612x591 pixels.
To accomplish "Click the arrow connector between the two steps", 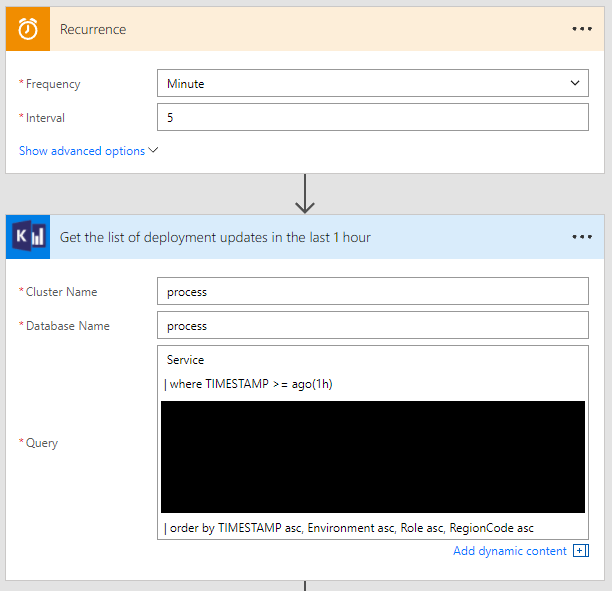I will pos(305,193).
